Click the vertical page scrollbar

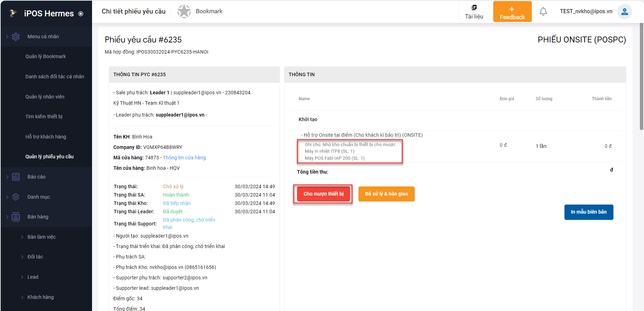coord(641,77)
